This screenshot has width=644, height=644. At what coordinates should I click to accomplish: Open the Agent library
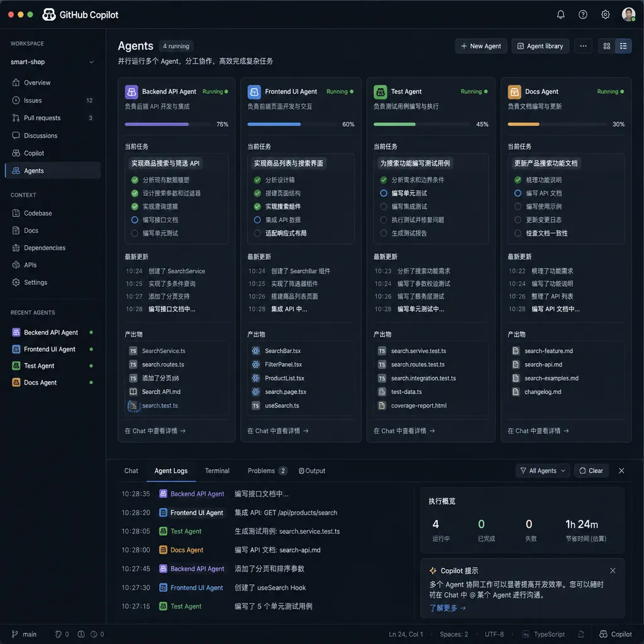[540, 46]
